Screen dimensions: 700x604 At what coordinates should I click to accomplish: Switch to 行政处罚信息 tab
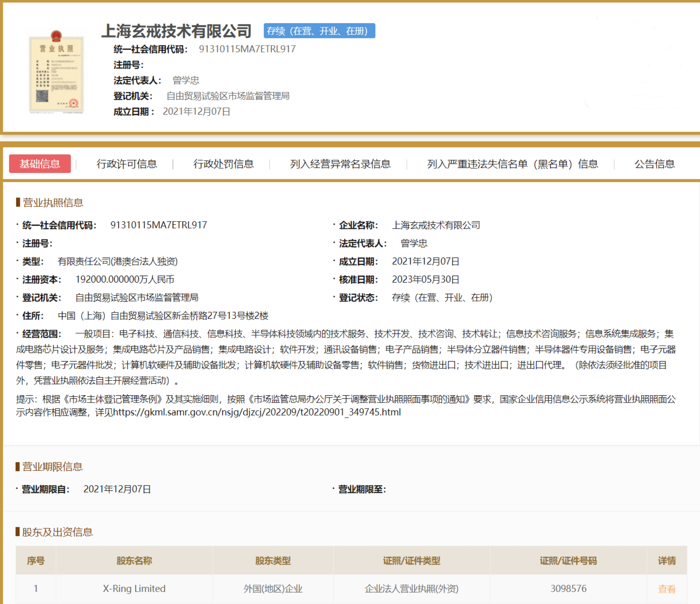tap(224, 164)
